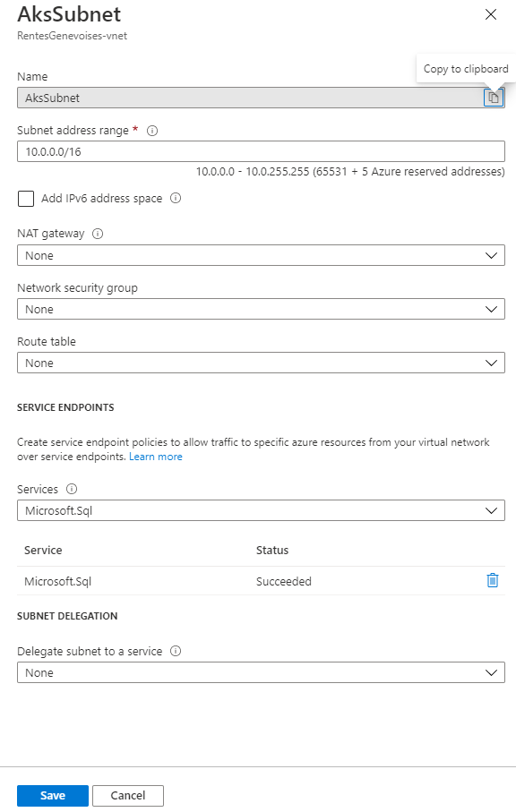The width and height of the screenshot is (516, 812).
Task: Copy the subnet name to clipboard
Action: 494,98
